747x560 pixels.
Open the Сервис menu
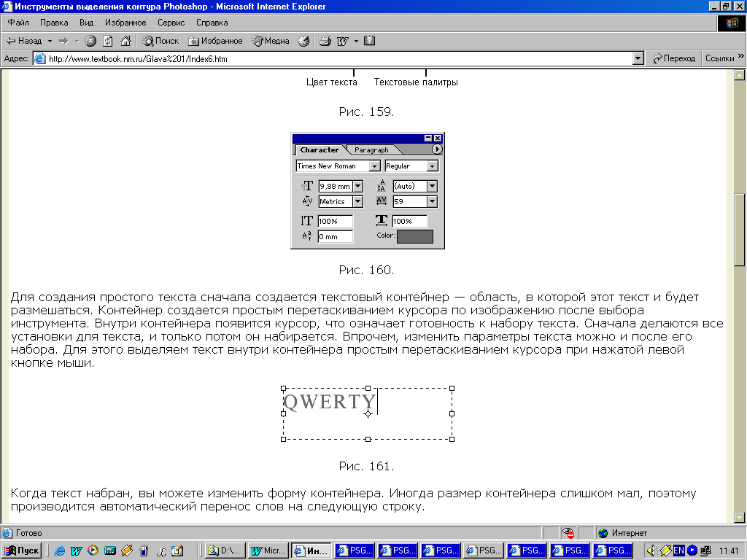point(171,23)
